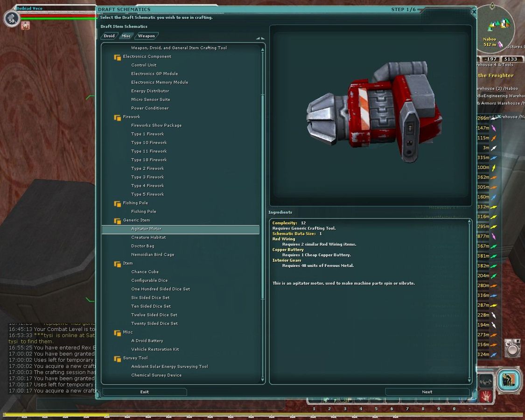This screenshot has height=420, width=525.
Task: Click the red hand icon
Action: [x=486, y=396]
